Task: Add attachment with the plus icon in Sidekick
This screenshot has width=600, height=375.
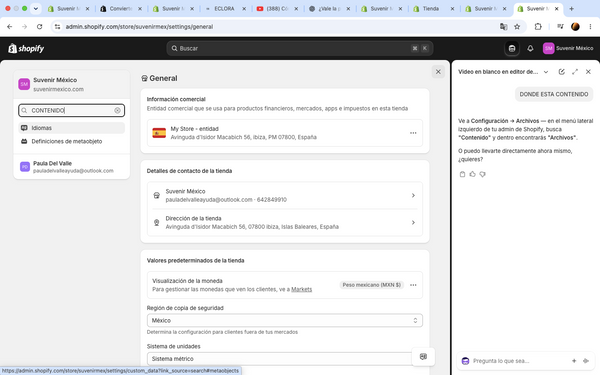Action: (574, 361)
